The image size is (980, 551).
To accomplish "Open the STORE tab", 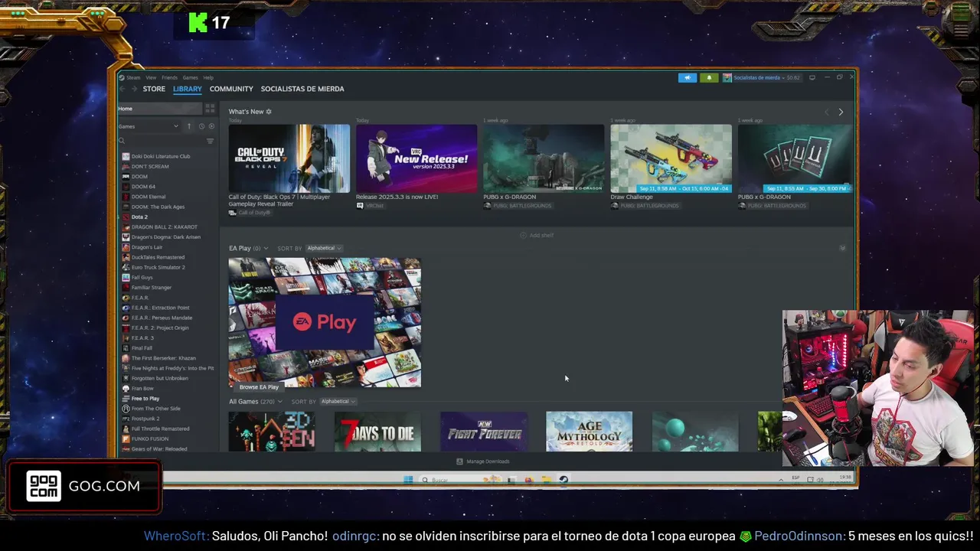I will click(154, 89).
